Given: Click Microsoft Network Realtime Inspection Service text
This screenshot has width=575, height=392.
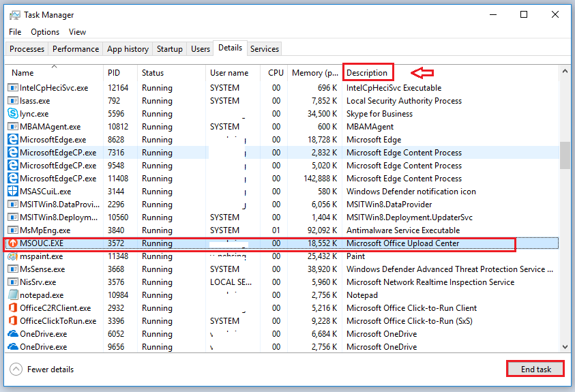Looking at the screenshot, I should pos(430,282).
